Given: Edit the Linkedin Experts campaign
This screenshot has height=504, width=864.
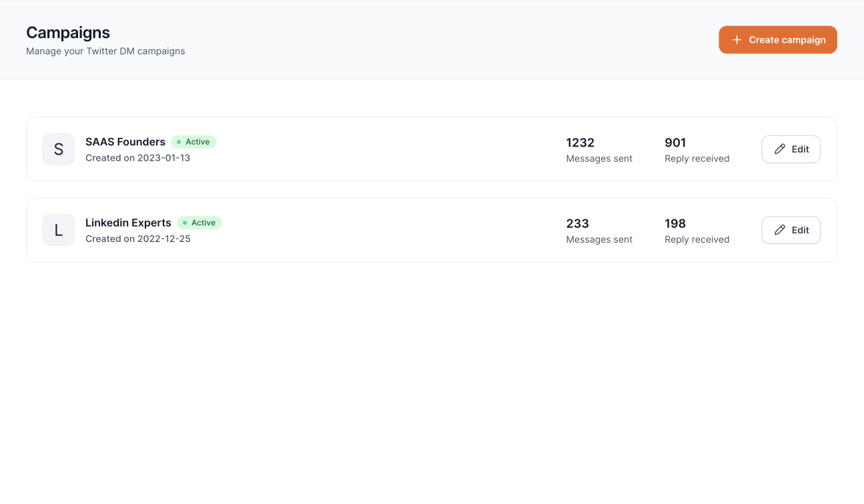Looking at the screenshot, I should tap(791, 230).
